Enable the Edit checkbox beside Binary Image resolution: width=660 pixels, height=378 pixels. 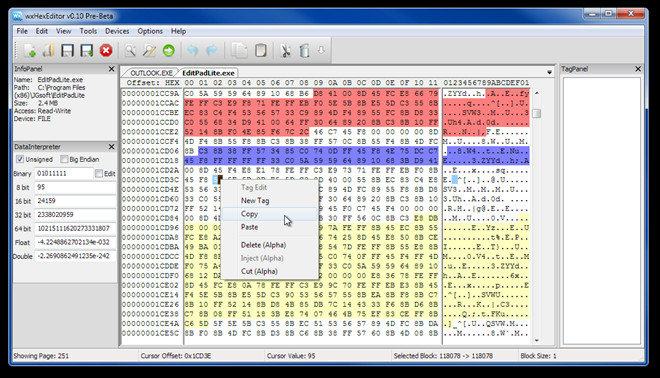(99, 173)
